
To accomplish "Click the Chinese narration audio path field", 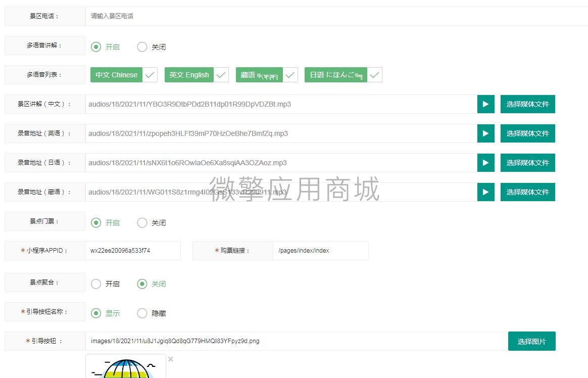I will click(x=281, y=104).
